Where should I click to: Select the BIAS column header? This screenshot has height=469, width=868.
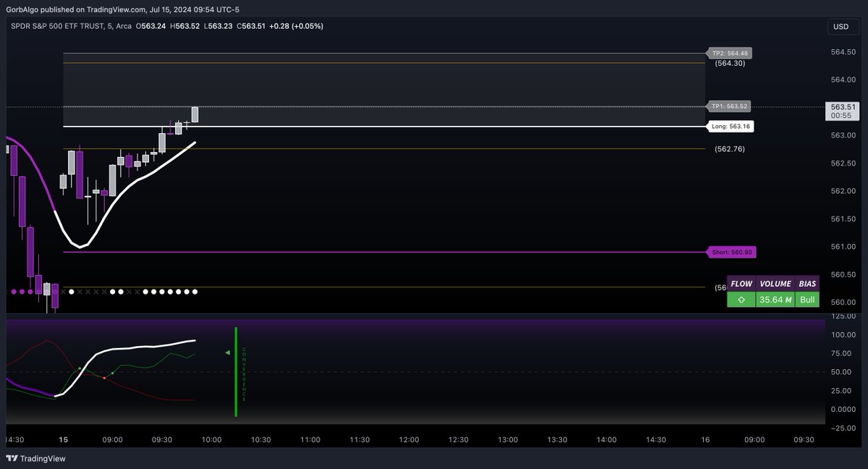[x=807, y=284]
